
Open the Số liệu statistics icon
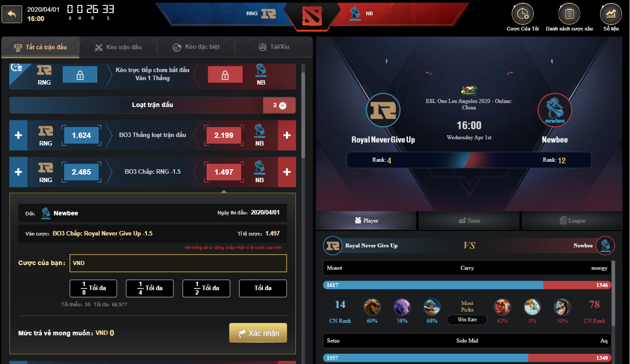[611, 14]
